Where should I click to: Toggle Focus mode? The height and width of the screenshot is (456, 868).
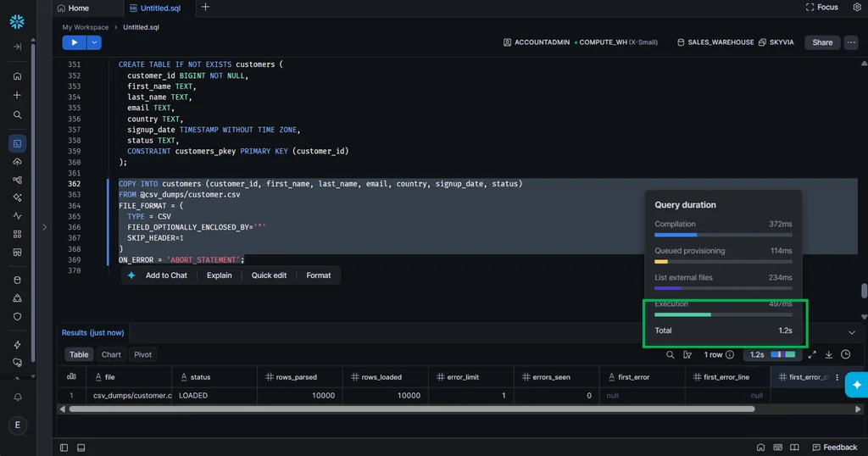[821, 7]
